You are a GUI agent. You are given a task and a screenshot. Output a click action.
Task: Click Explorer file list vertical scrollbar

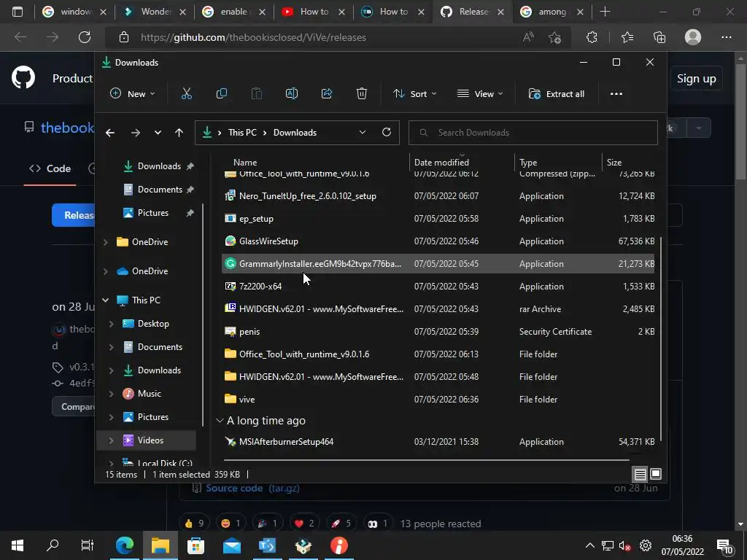pos(661,341)
